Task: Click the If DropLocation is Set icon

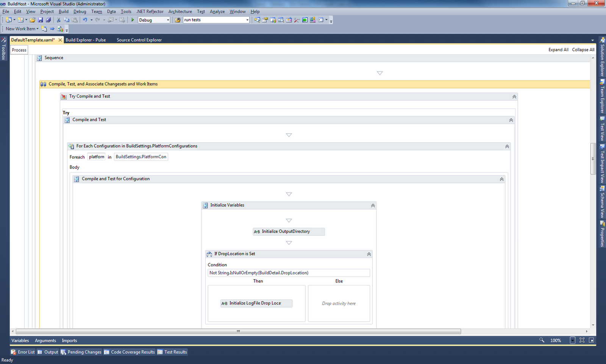Action: click(209, 254)
